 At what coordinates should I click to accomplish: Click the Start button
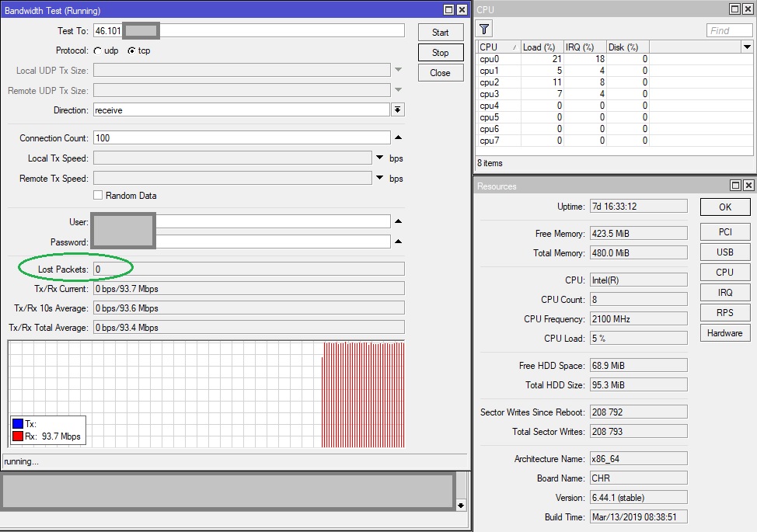[x=441, y=33]
